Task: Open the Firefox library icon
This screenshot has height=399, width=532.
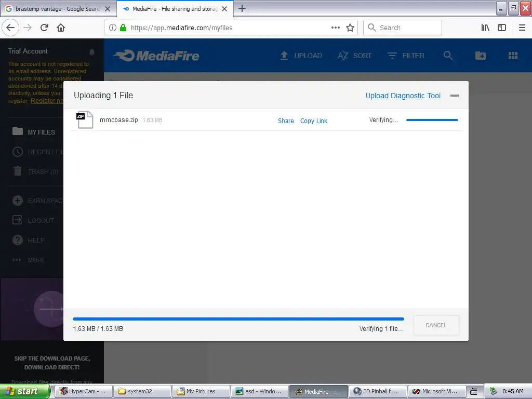Action: (x=485, y=28)
